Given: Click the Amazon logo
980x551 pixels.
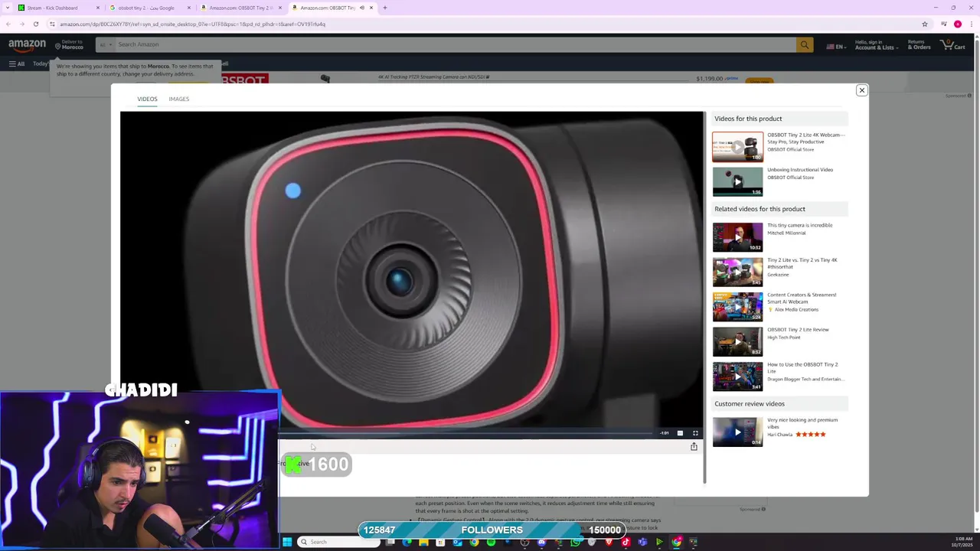Looking at the screenshot, I should click(x=27, y=45).
